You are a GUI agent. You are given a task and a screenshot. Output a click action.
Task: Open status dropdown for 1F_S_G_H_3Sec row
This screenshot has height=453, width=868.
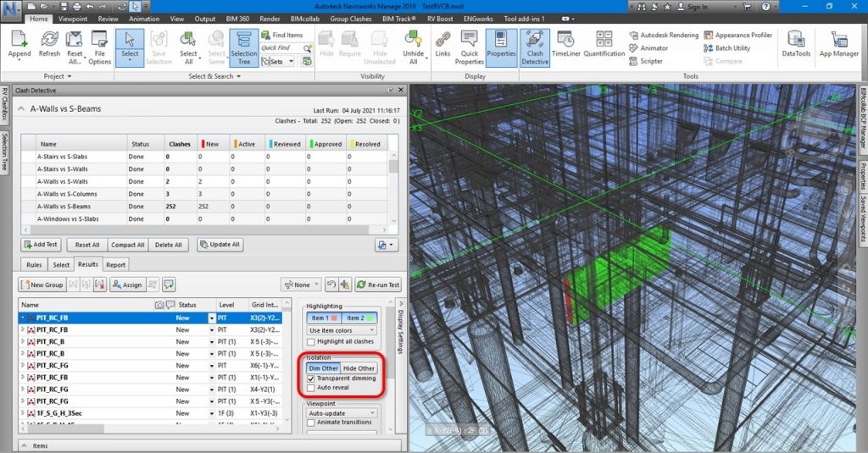(211, 414)
